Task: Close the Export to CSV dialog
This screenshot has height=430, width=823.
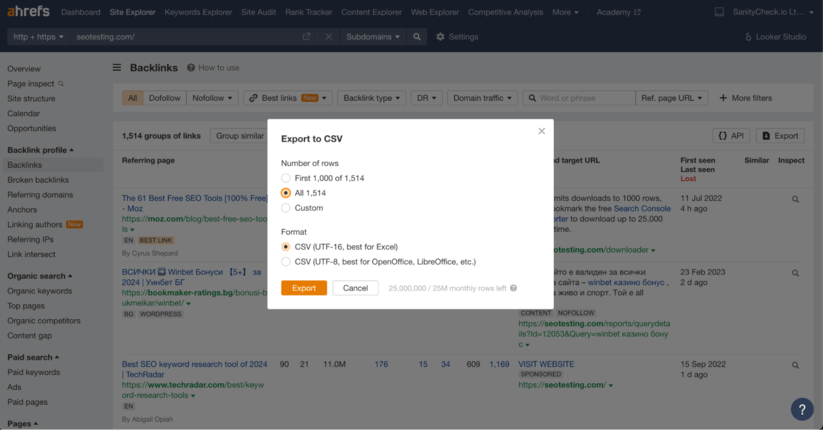Action: (x=542, y=131)
